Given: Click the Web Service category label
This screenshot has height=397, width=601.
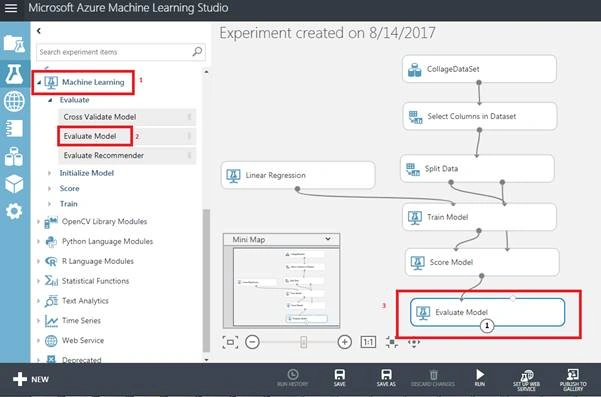Looking at the screenshot, I should tap(83, 340).
